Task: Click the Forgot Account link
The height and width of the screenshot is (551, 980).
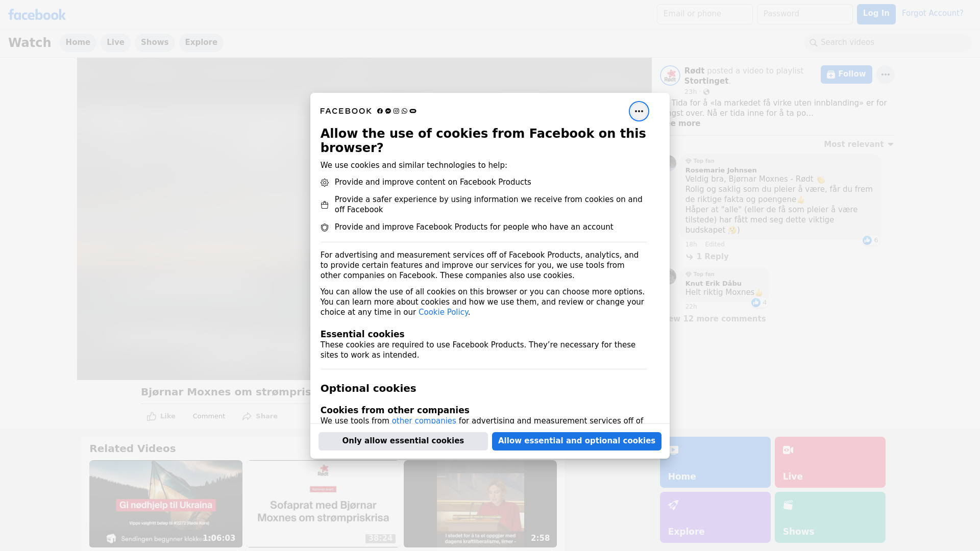Action: 933,14
